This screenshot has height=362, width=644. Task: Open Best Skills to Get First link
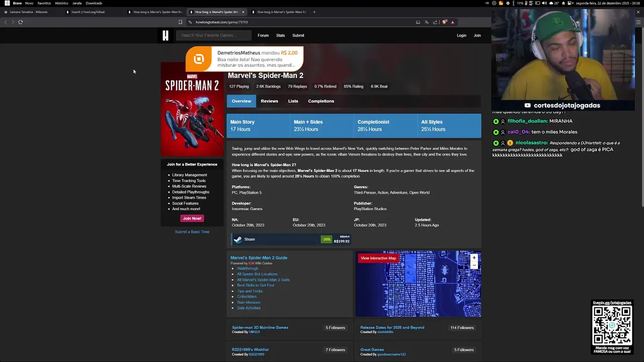coord(256,285)
